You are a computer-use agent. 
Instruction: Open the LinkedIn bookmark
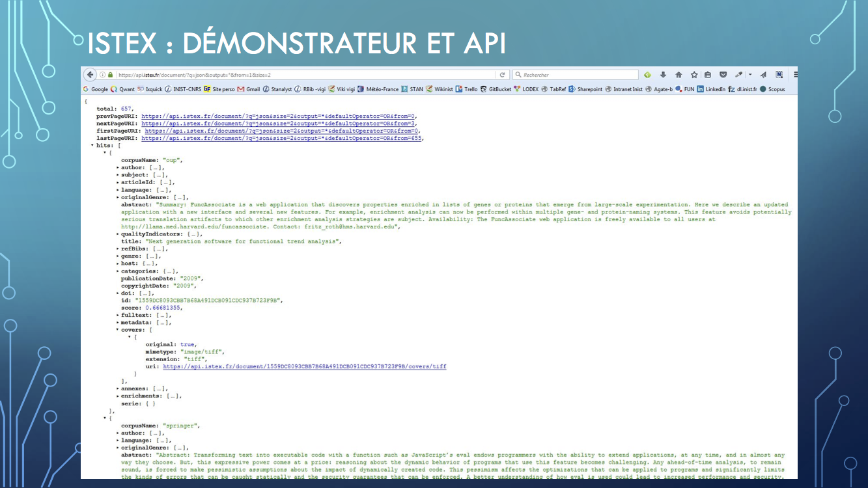(x=711, y=89)
